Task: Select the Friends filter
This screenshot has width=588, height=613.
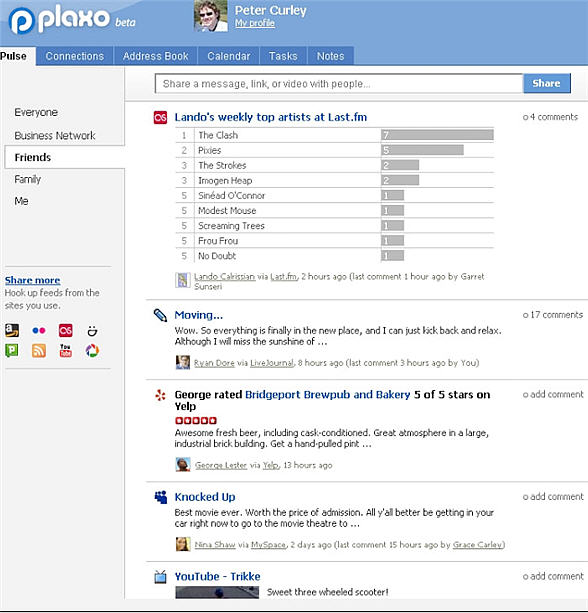Action: coord(65,157)
